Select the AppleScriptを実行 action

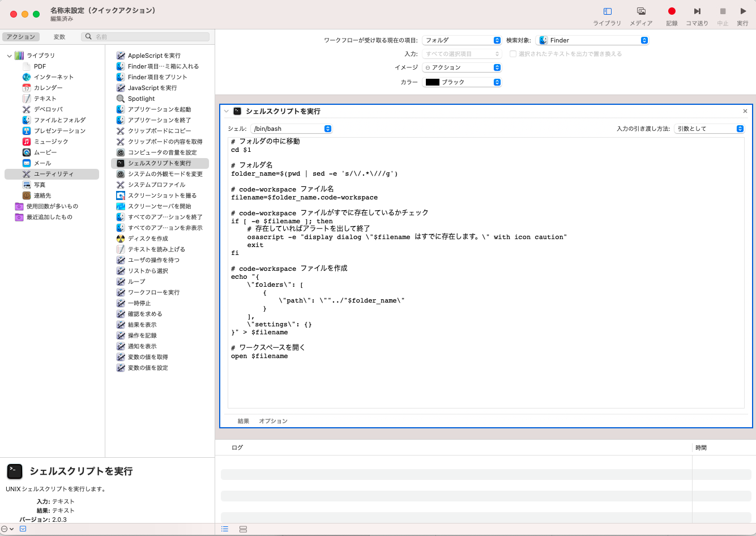coord(153,56)
